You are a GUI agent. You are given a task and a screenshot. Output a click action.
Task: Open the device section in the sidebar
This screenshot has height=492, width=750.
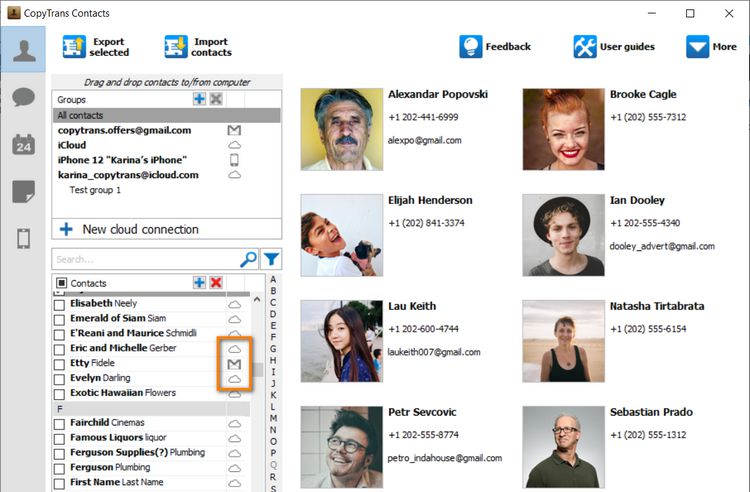coord(23,238)
